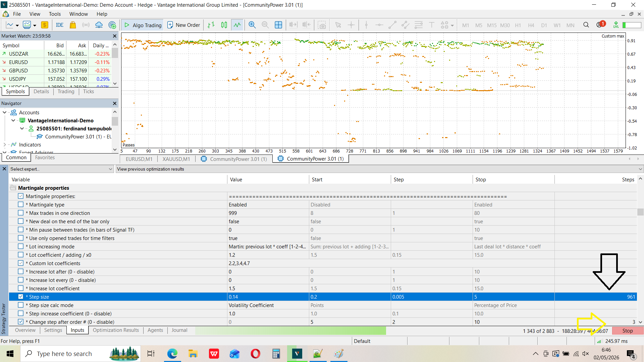
Task: Select the M15 timeframe button
Action: [x=492, y=25]
